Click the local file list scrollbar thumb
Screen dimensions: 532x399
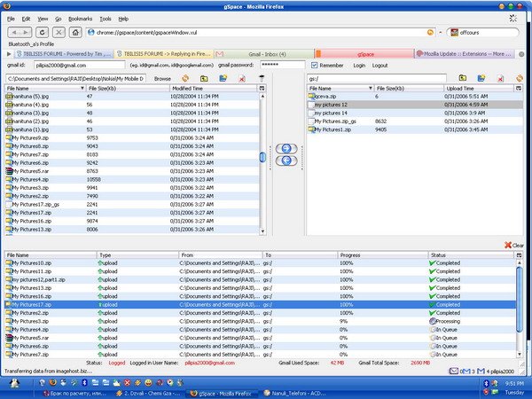[x=262, y=156]
